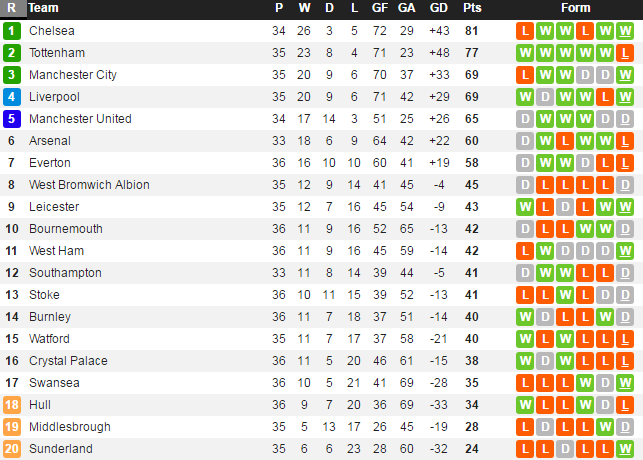
Task: Open the Manchester United team link
Action: click(x=80, y=119)
